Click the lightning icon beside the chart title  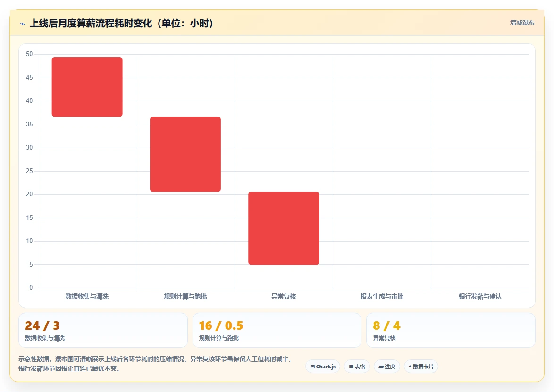point(23,24)
